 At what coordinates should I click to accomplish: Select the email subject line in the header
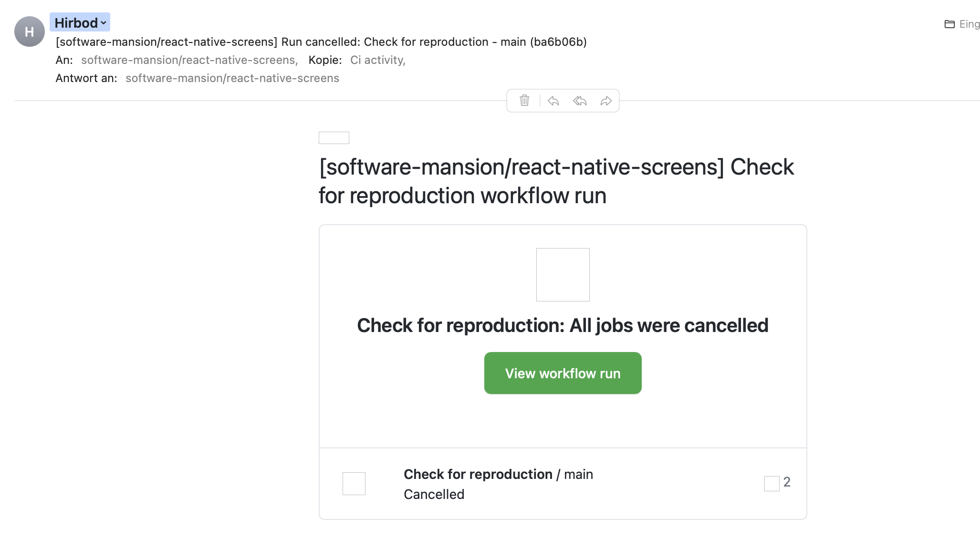(321, 42)
